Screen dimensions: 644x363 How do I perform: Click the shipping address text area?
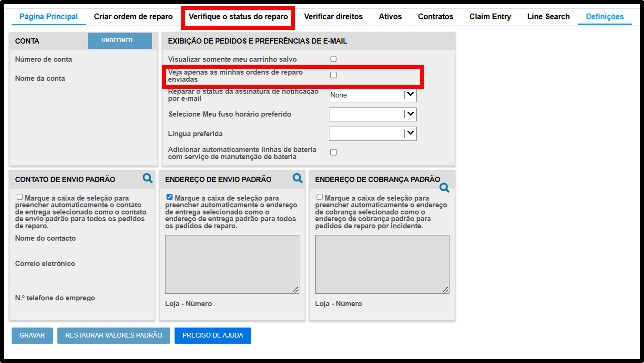click(232, 264)
